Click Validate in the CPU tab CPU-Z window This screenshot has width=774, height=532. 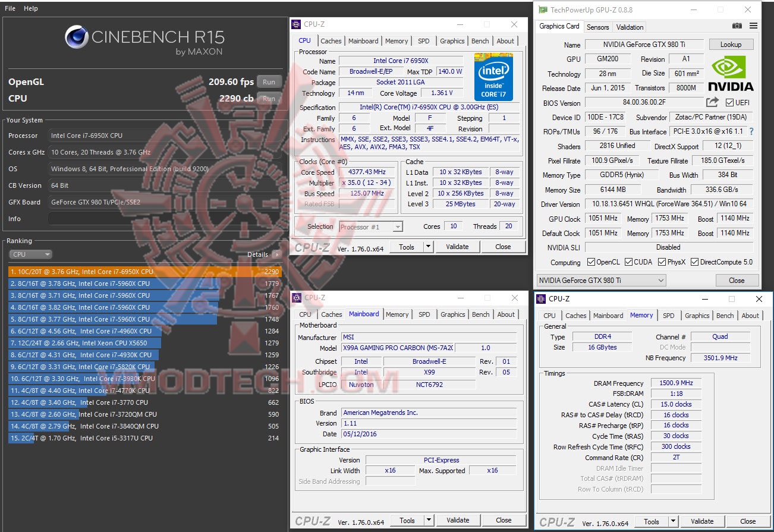[x=457, y=247]
